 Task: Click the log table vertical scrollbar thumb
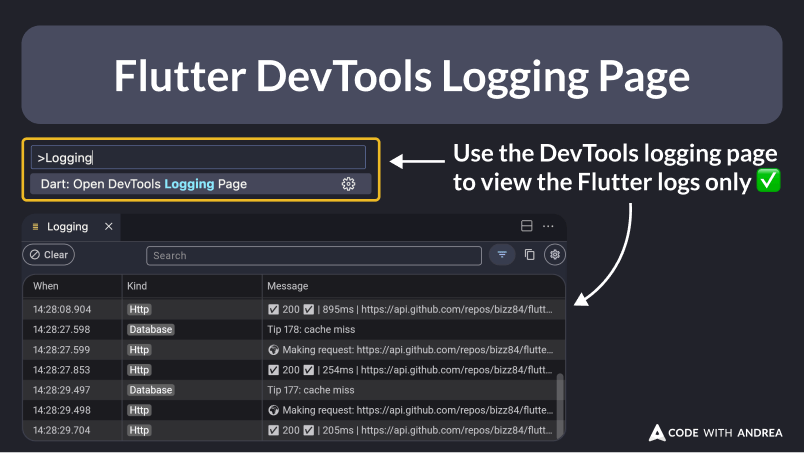tap(560, 405)
